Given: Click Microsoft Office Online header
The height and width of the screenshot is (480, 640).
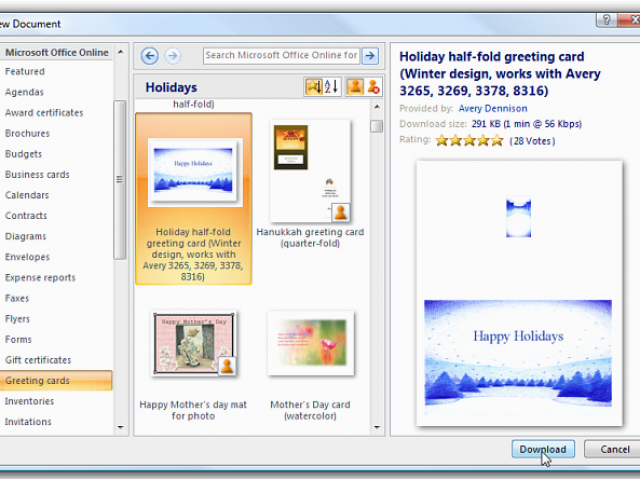Looking at the screenshot, I should point(57,52).
